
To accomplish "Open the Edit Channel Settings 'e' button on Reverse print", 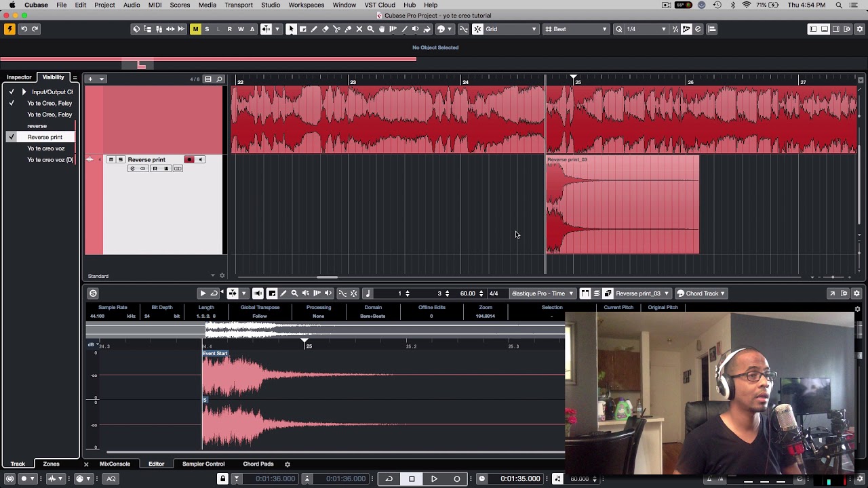I will point(132,169).
